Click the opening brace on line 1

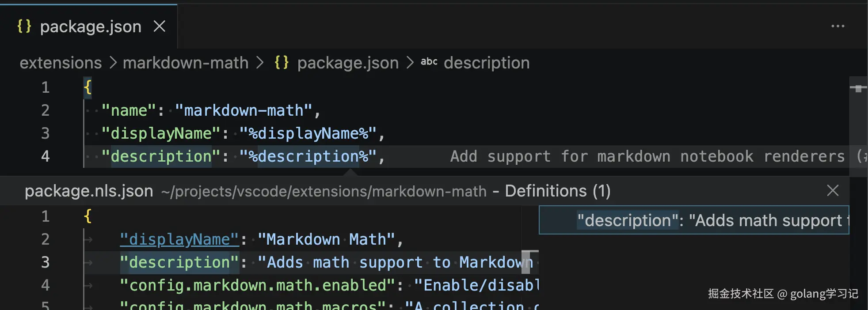[x=88, y=87]
